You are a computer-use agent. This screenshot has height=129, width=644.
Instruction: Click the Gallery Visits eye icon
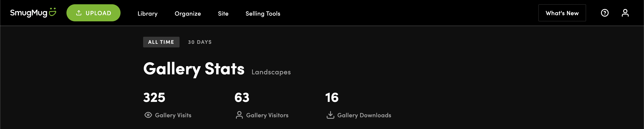tap(148, 115)
